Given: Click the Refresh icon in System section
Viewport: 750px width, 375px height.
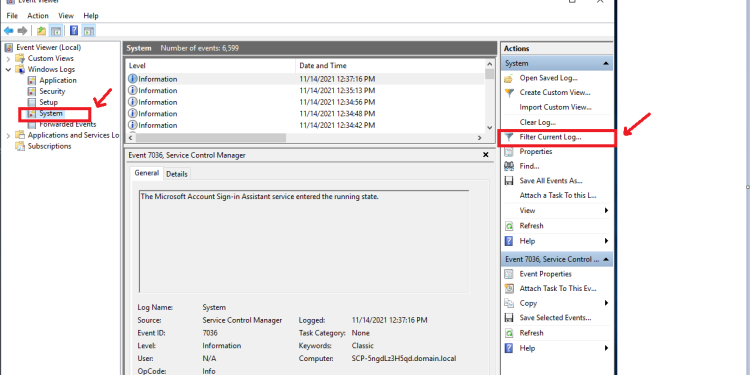Looking at the screenshot, I should pos(509,226).
